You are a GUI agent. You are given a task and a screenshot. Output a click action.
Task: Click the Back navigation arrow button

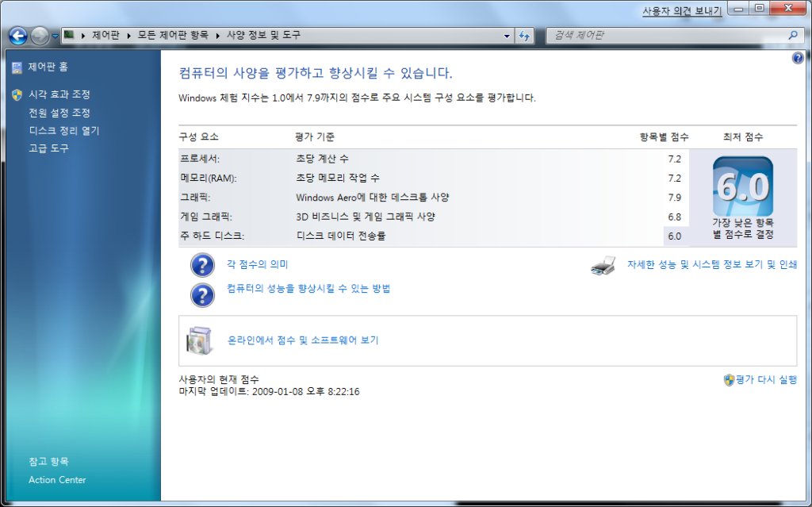(x=18, y=36)
